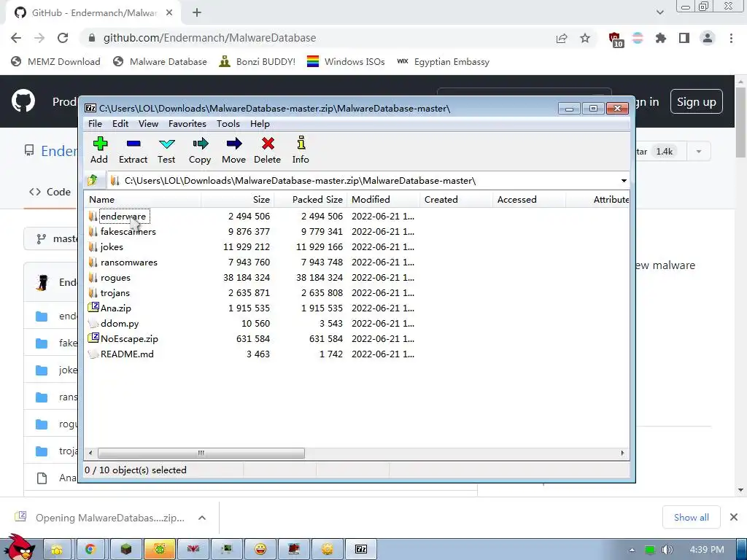Click the 7-Zip Add toolbar icon
The image size is (747, 560).
coord(99,144)
